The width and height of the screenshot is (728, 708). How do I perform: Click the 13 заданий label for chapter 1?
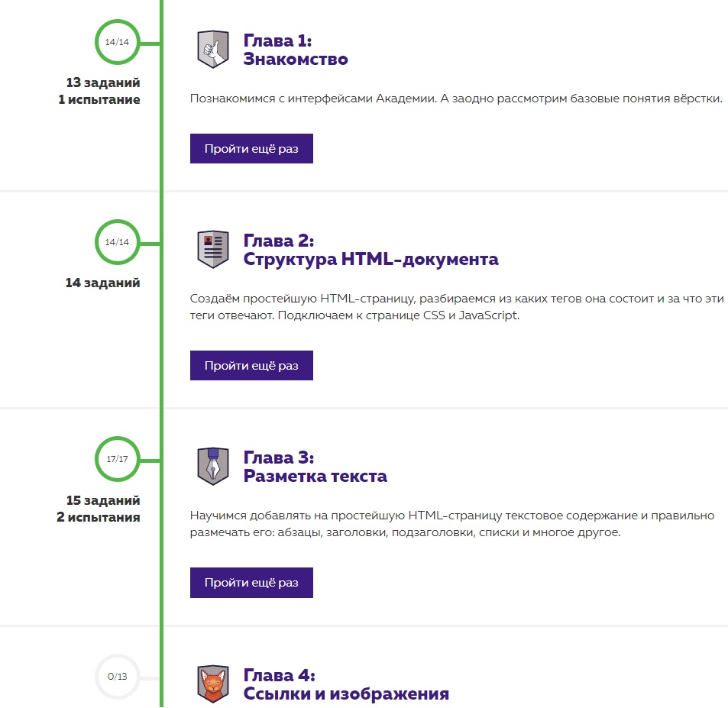(103, 82)
